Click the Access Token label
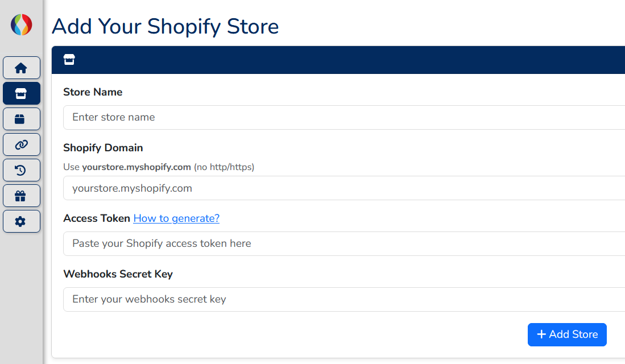 tap(97, 218)
